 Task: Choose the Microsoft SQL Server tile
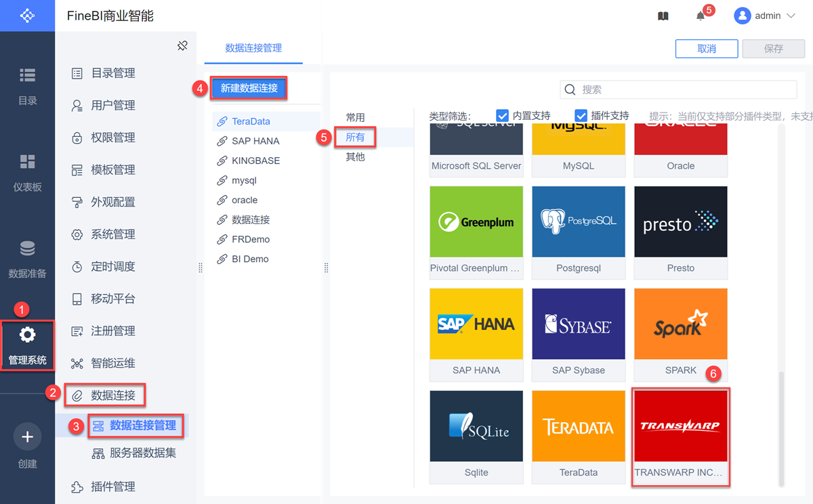coord(476,150)
